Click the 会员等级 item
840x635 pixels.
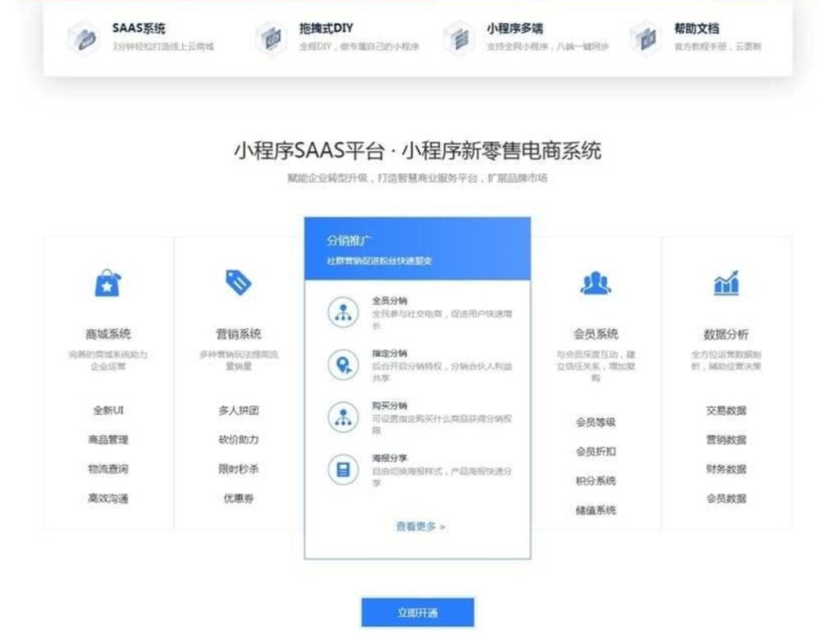coord(596,423)
